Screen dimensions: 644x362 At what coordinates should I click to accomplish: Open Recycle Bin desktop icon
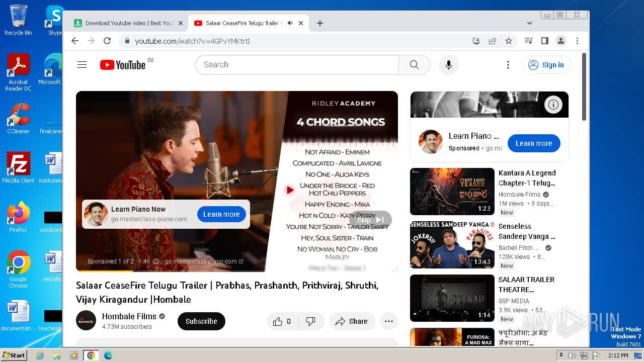point(18,20)
